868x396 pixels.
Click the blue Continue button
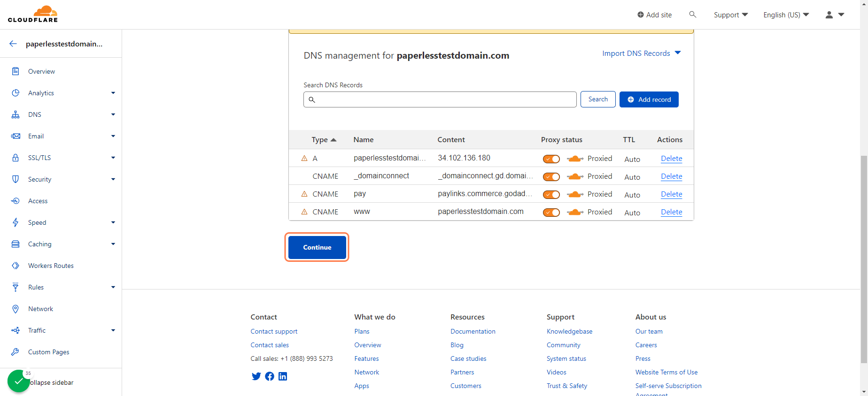pos(317,247)
